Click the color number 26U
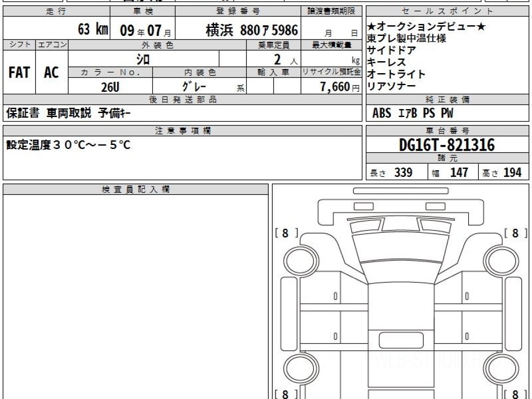Viewport: 532px width, 399px height. 110,87
